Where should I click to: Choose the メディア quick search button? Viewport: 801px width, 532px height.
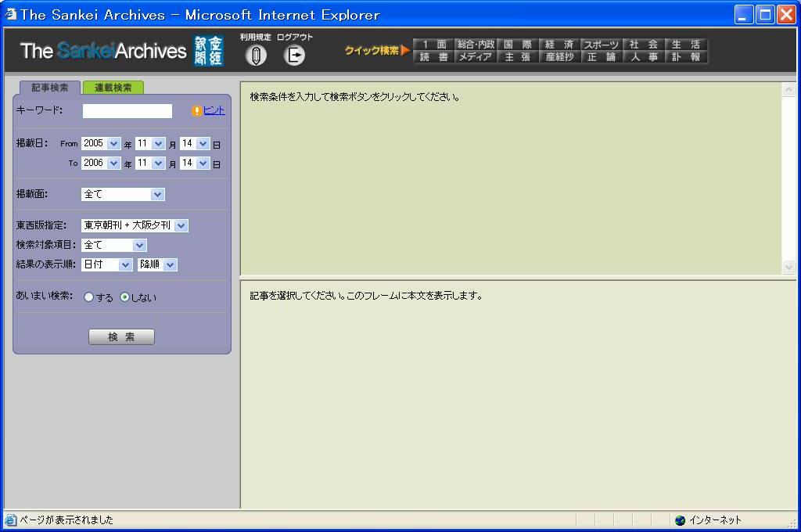[x=475, y=57]
